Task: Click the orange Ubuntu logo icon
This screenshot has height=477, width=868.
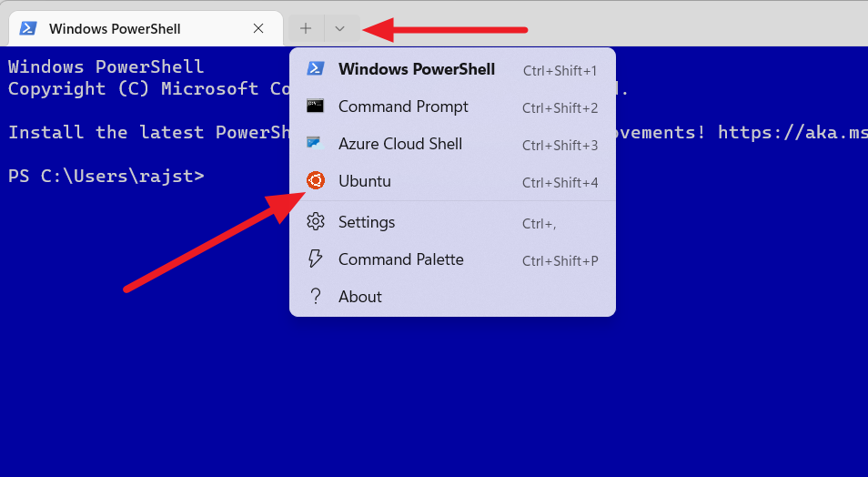Action: pos(316,180)
